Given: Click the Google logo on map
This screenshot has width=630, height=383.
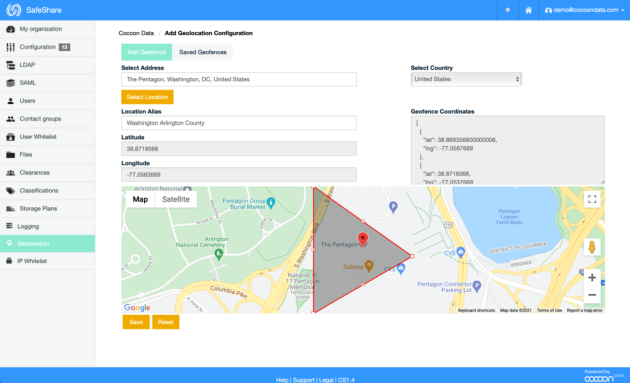Looking at the screenshot, I should 137,307.
